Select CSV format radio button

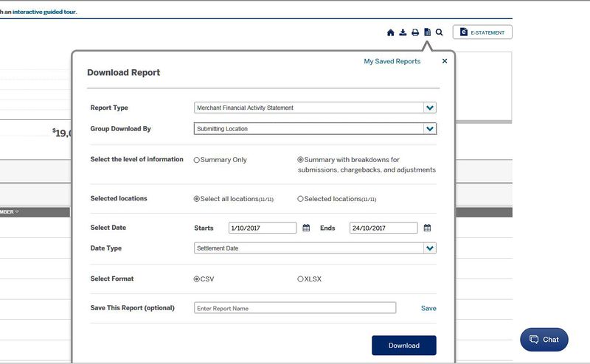tap(196, 279)
